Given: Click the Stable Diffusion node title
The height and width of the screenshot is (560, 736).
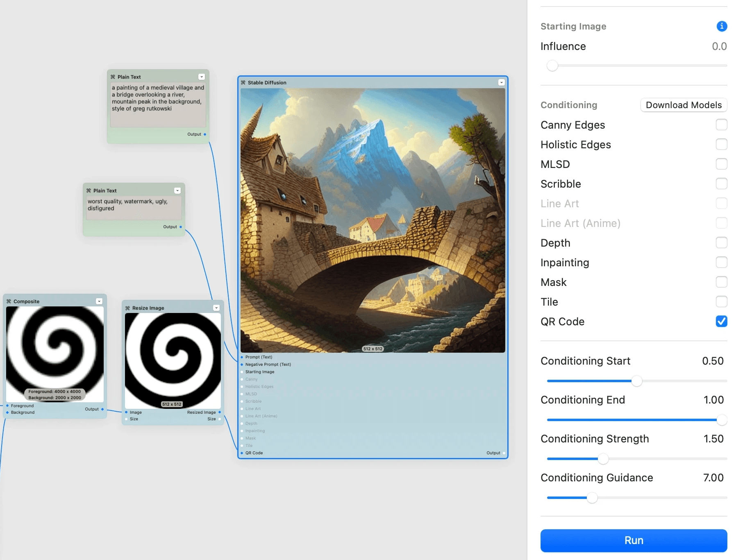Looking at the screenshot, I should click(267, 83).
